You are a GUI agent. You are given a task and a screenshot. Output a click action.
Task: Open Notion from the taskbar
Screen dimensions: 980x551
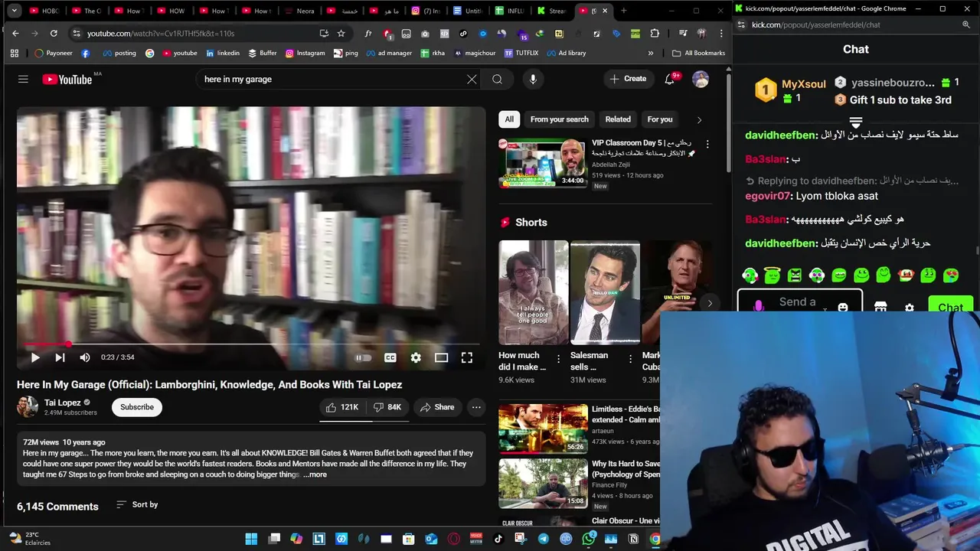coord(633,539)
